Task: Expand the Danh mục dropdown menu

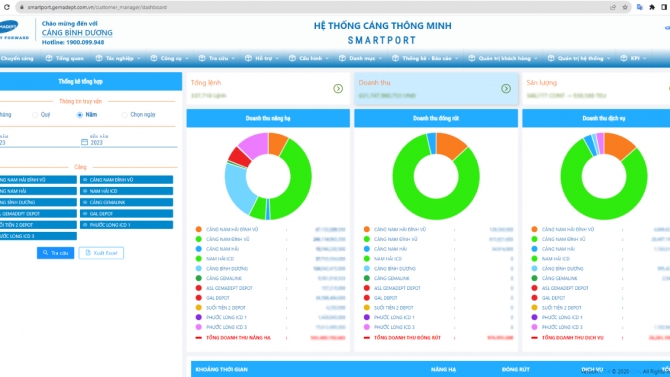Action: pyautogui.click(x=361, y=58)
